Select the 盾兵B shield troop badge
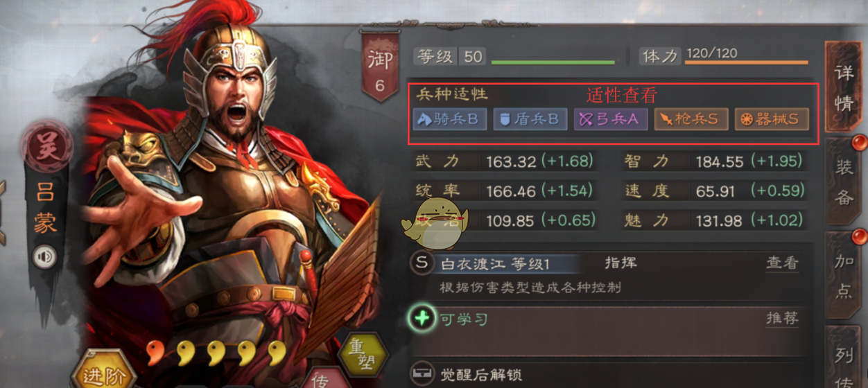868x388 pixels. click(x=530, y=119)
